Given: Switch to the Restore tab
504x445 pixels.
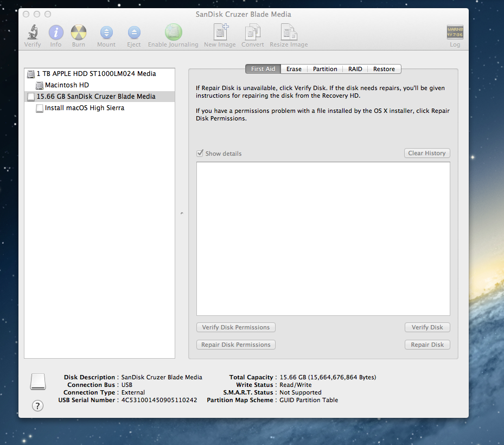Looking at the screenshot, I should pyautogui.click(x=384, y=69).
